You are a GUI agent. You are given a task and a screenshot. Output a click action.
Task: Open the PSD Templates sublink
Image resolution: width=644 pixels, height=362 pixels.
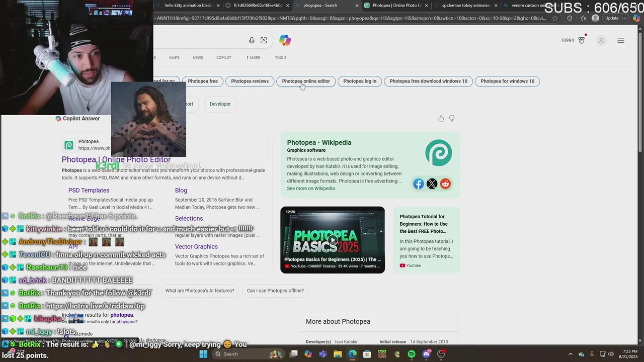pyautogui.click(x=89, y=191)
